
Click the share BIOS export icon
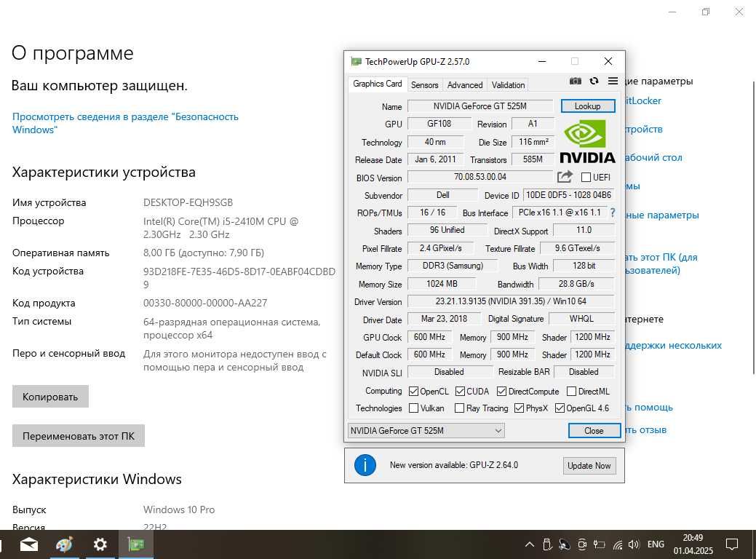[x=565, y=177]
